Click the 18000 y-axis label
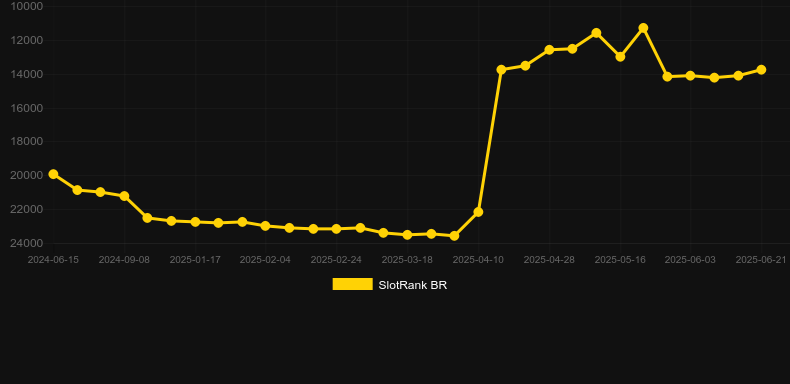 click(x=26, y=142)
